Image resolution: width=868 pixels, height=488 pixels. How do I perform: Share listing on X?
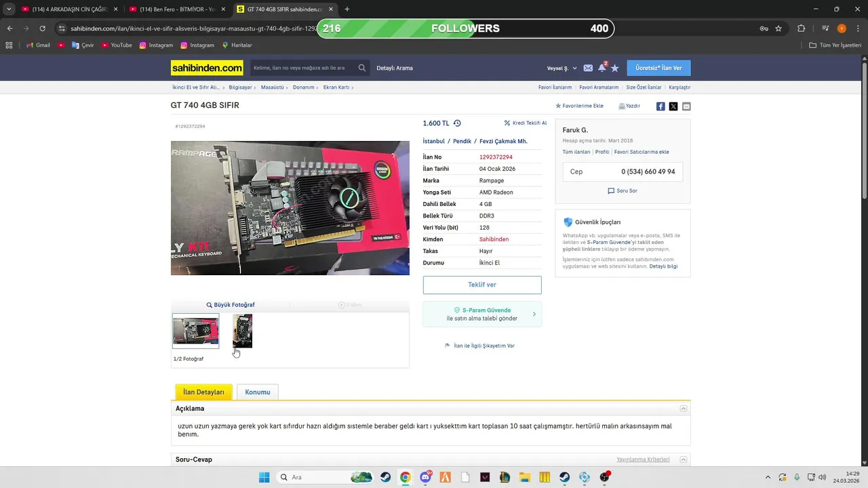pos(673,106)
